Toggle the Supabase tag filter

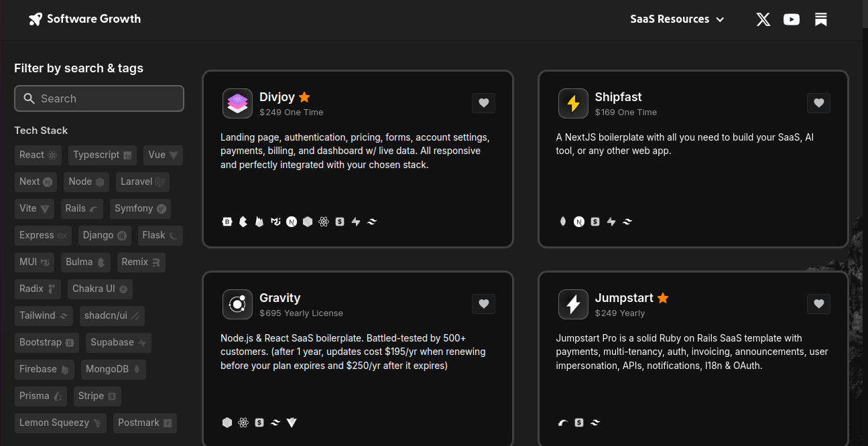[119, 342]
